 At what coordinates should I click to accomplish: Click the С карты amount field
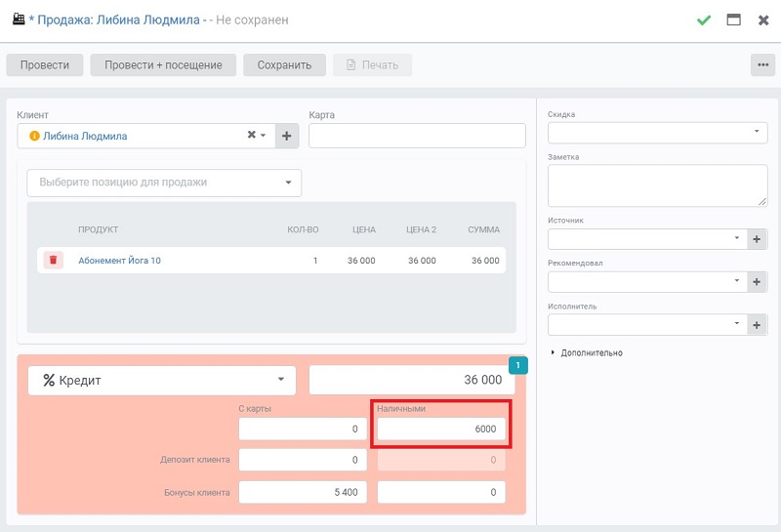pos(303,429)
